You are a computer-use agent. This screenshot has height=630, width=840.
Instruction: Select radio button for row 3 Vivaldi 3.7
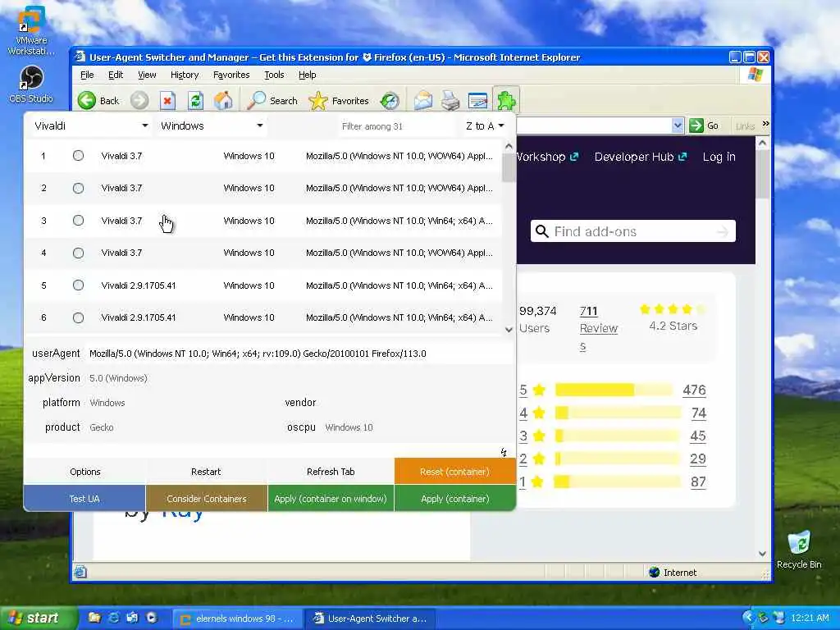point(78,220)
